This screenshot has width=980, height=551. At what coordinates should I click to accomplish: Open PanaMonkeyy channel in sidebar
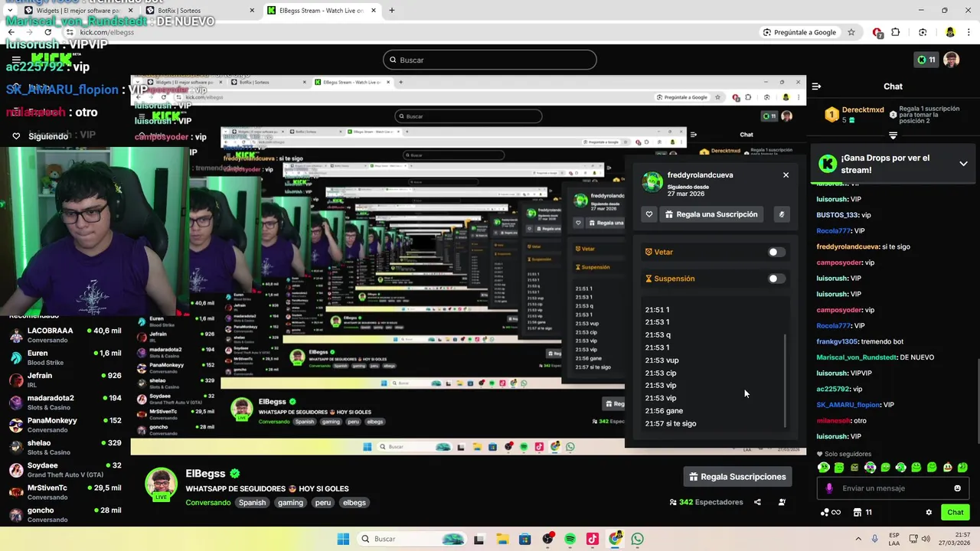[65, 425]
